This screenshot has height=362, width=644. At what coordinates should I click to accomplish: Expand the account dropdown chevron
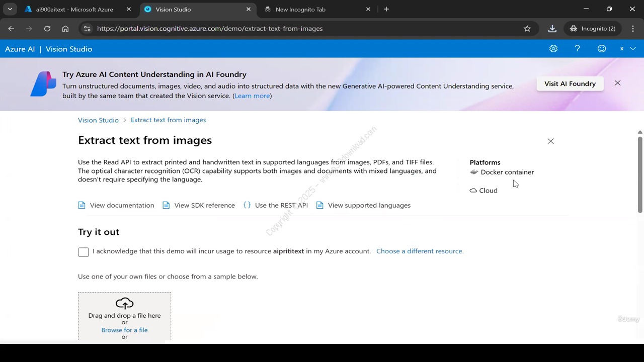(633, 49)
